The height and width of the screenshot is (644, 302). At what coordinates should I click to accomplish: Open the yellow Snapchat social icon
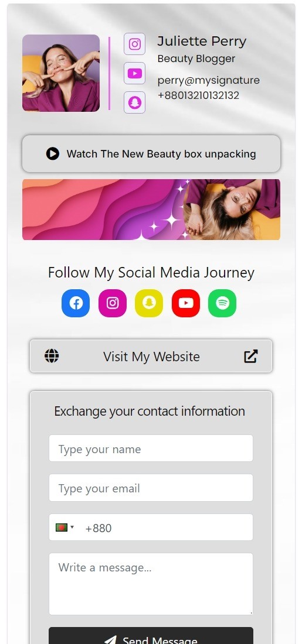tap(149, 303)
